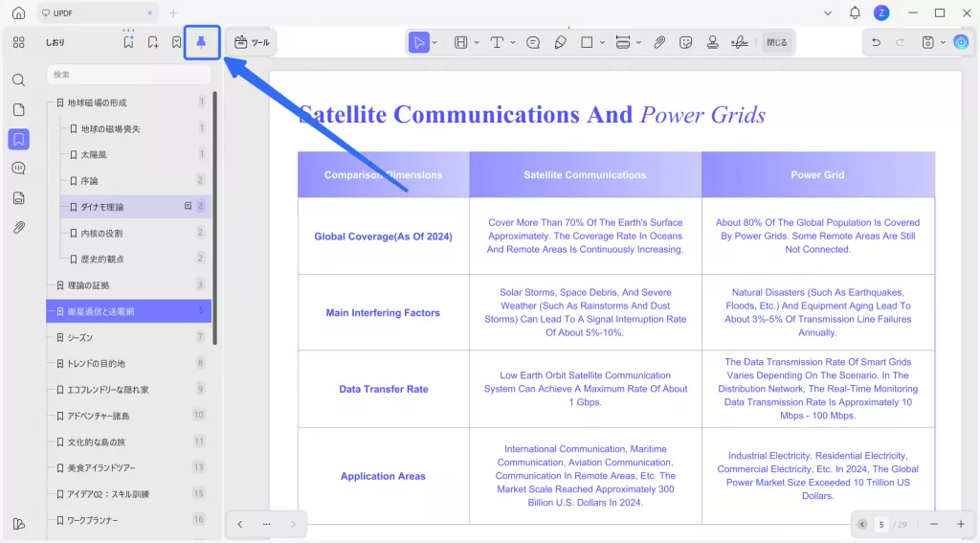This screenshot has height=543, width=980.
Task: Click the 閉じる close button in toolbar
Action: point(777,42)
